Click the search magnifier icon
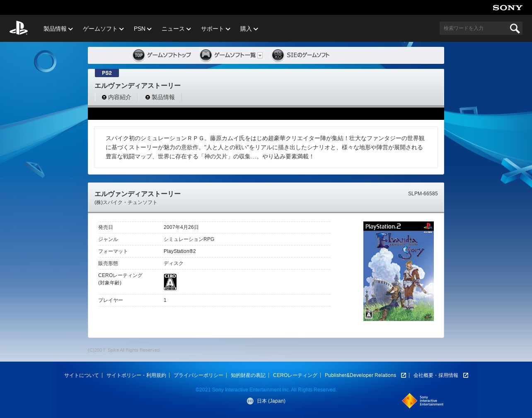The width and height of the screenshot is (532, 418). (515, 28)
